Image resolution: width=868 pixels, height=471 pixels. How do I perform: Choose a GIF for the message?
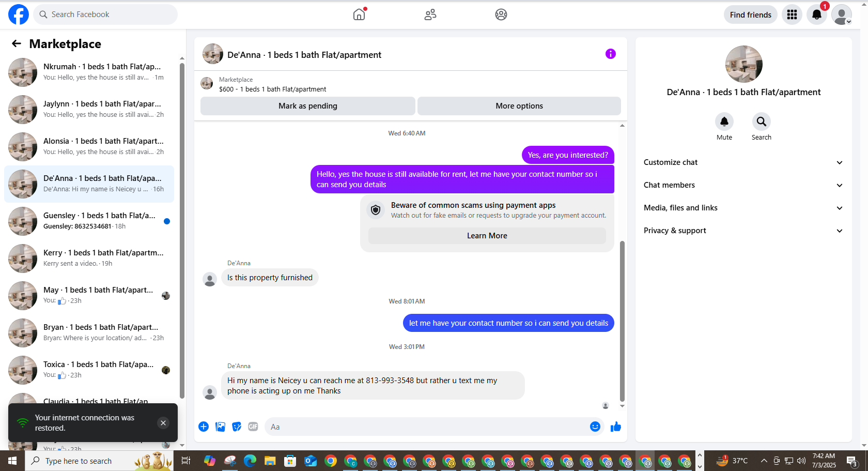pyautogui.click(x=253, y=427)
